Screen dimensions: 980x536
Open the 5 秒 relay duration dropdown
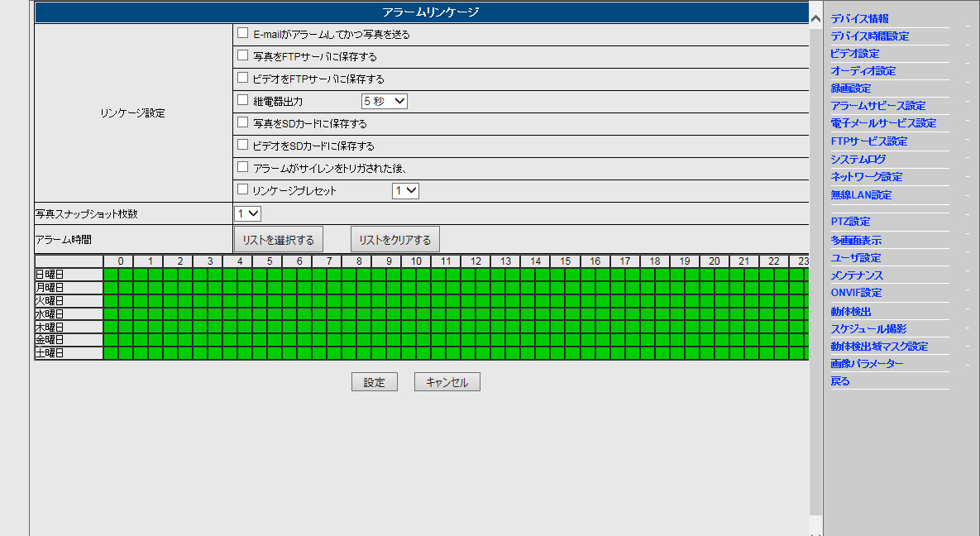click(x=385, y=101)
